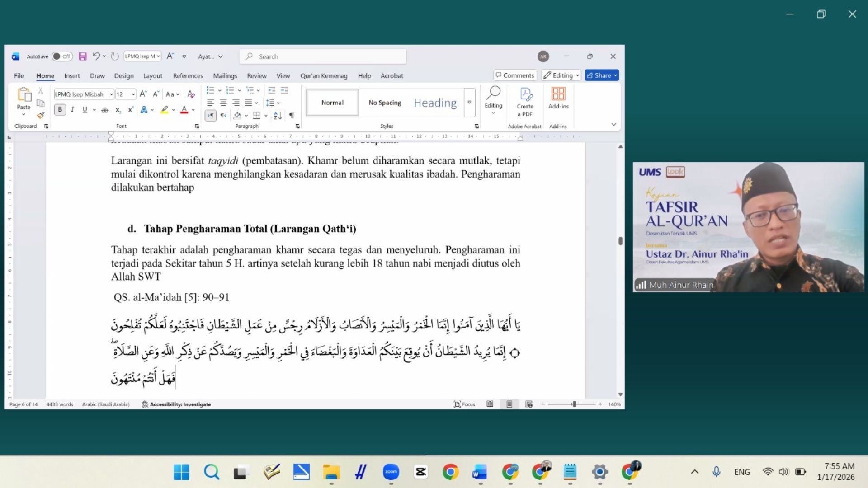The width and height of the screenshot is (868, 488).
Task: Open Qur'an Kemenag tab
Action: [x=324, y=76]
